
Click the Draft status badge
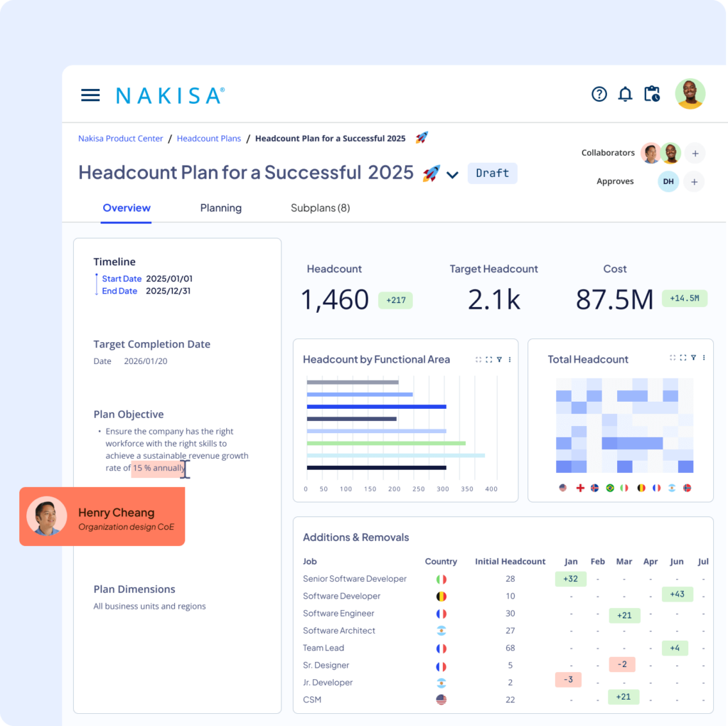tap(492, 173)
